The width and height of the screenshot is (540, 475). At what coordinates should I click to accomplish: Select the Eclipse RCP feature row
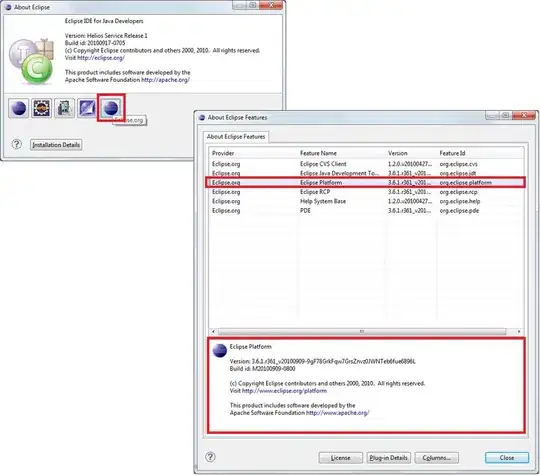tap(366, 192)
